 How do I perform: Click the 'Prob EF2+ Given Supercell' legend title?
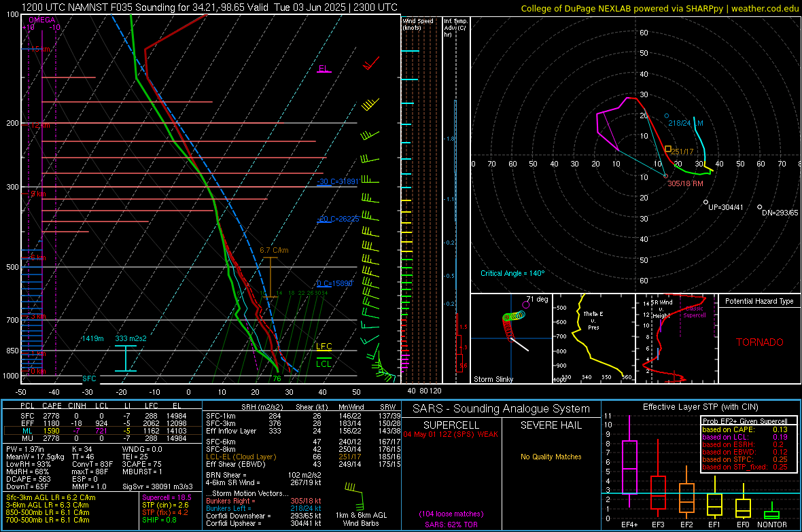[x=745, y=421]
